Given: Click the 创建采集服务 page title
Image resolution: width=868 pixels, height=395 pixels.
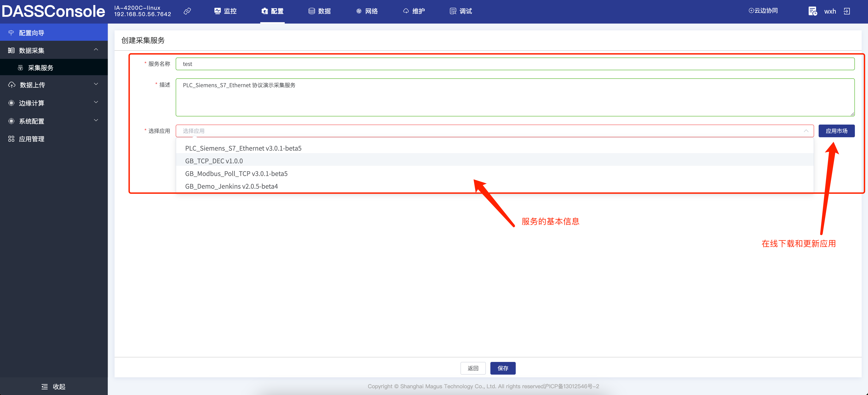Looking at the screenshot, I should tap(143, 40).
